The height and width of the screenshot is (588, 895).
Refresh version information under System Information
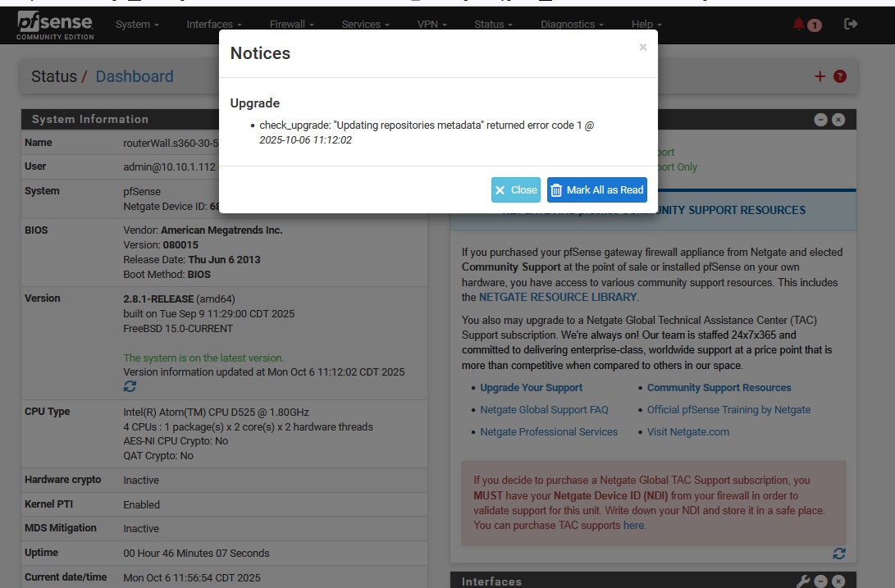pyautogui.click(x=130, y=386)
